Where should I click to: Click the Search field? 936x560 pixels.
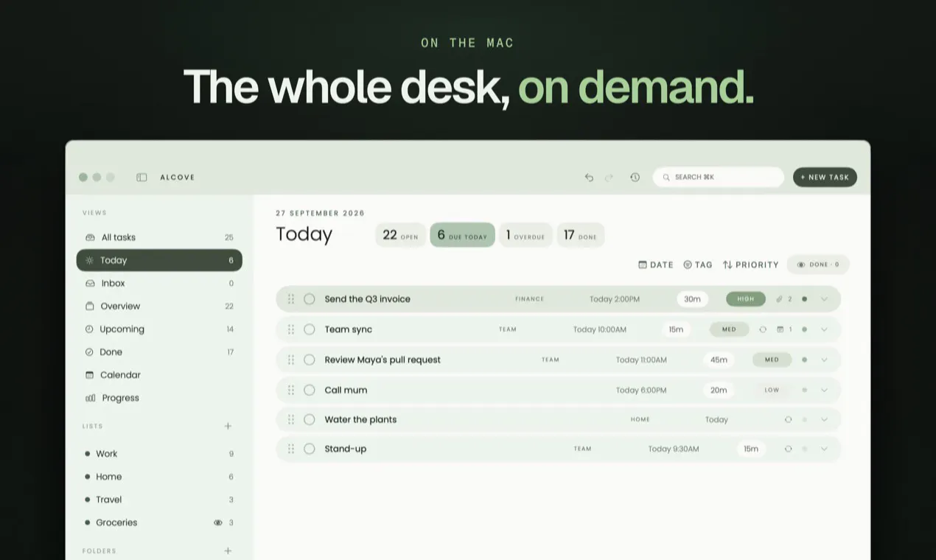719,177
